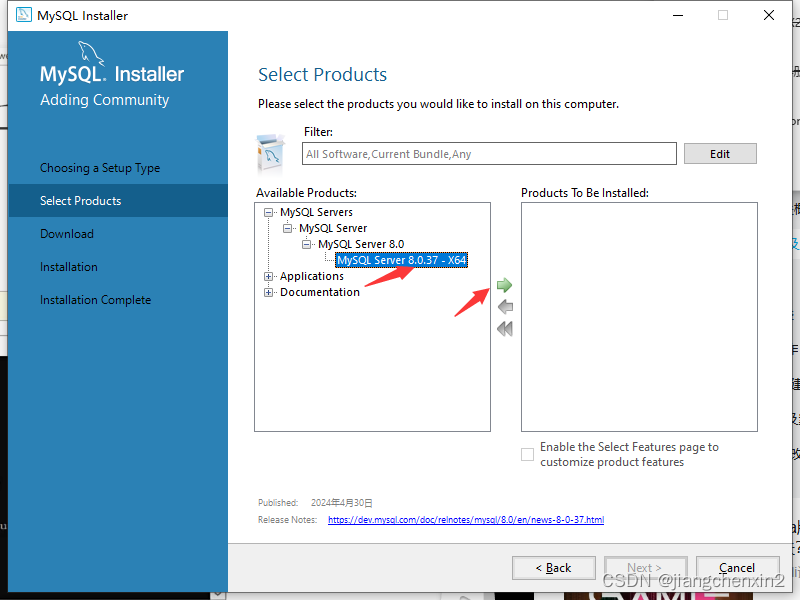The image size is (800, 600).
Task: Click the Next button
Action: tap(645, 568)
